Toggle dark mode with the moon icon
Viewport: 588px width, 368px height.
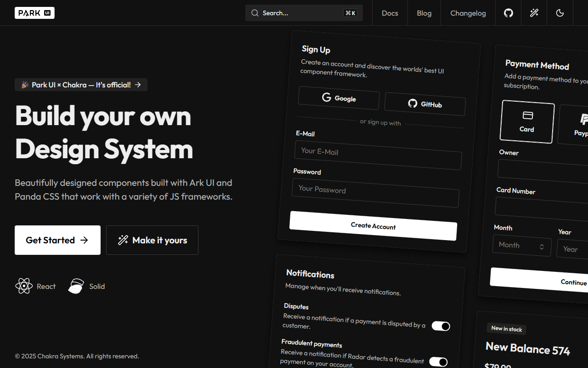[560, 13]
